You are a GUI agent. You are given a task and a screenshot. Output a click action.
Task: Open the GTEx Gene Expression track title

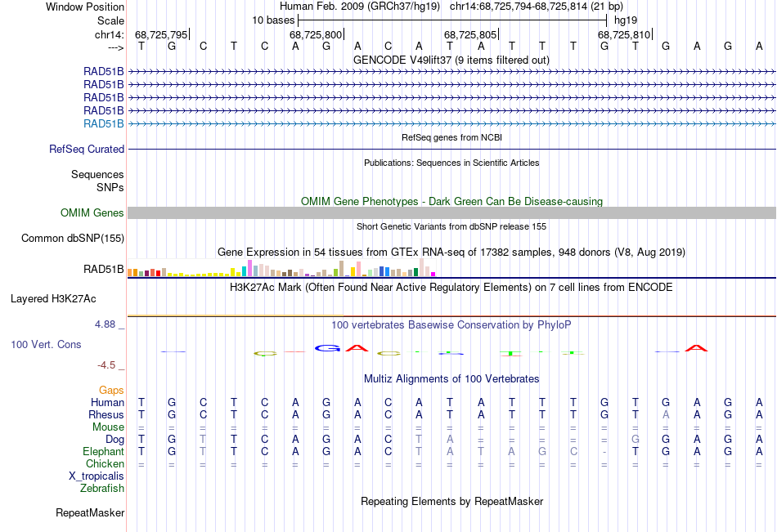pos(451,253)
